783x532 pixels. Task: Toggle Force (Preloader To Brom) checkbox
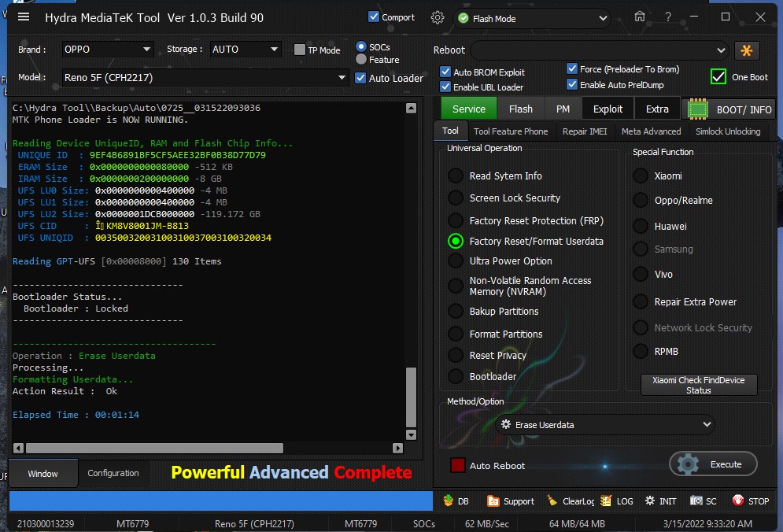pos(572,68)
